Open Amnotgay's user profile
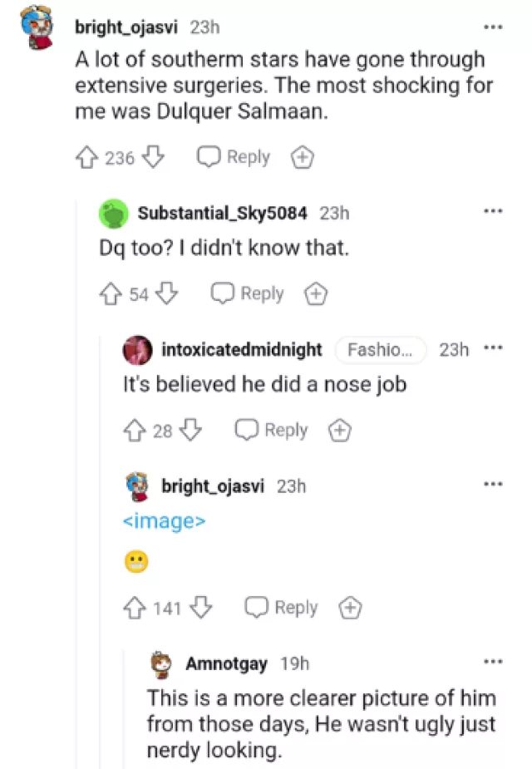532x769 pixels. pyautogui.click(x=226, y=663)
